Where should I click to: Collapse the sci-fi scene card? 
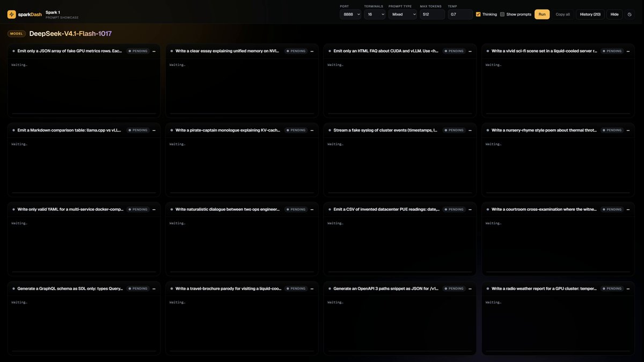click(x=628, y=51)
